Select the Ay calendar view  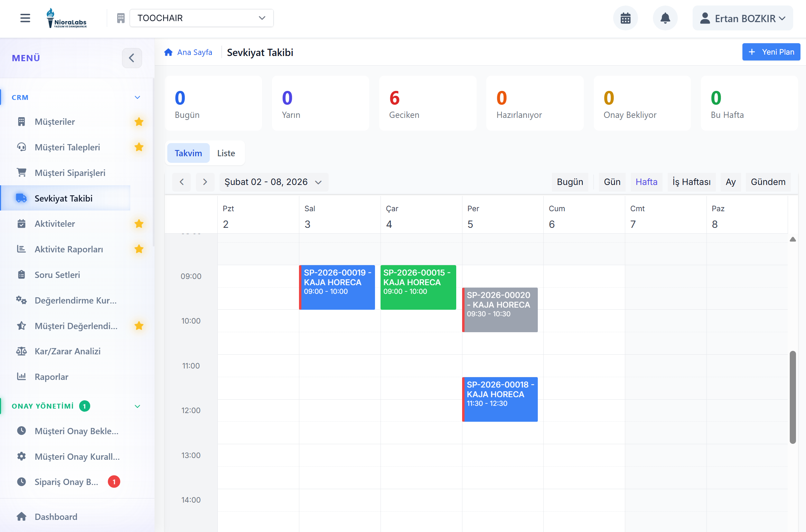[x=730, y=182]
